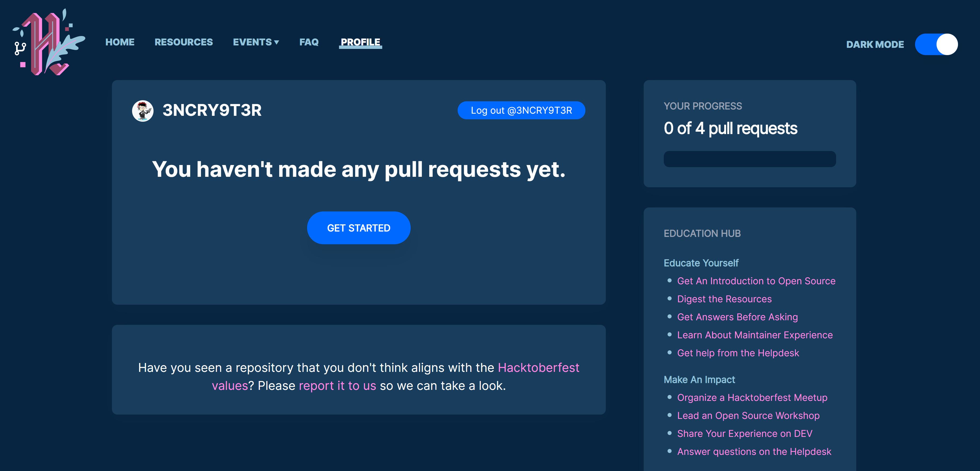
Task: Expand the Events dropdown menu
Action: (256, 42)
